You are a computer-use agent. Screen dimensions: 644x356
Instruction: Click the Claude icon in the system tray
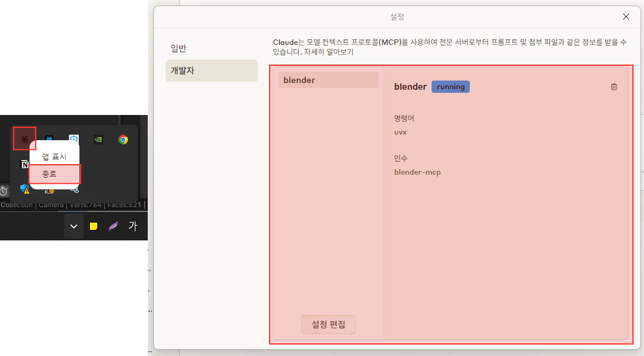click(x=25, y=140)
